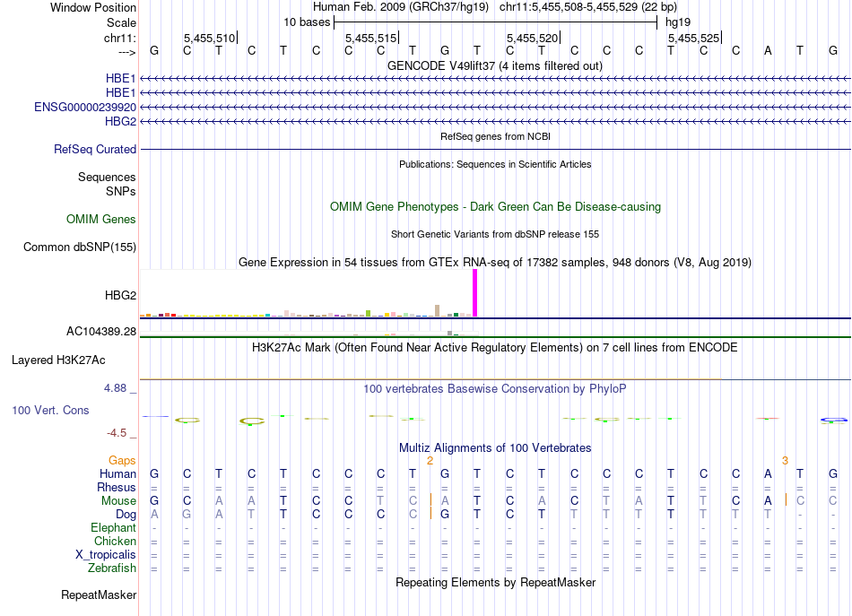Click the -4.5 PhyloP lower bound value
Image resolution: width=852 pixels, height=616 pixels.
117,433
